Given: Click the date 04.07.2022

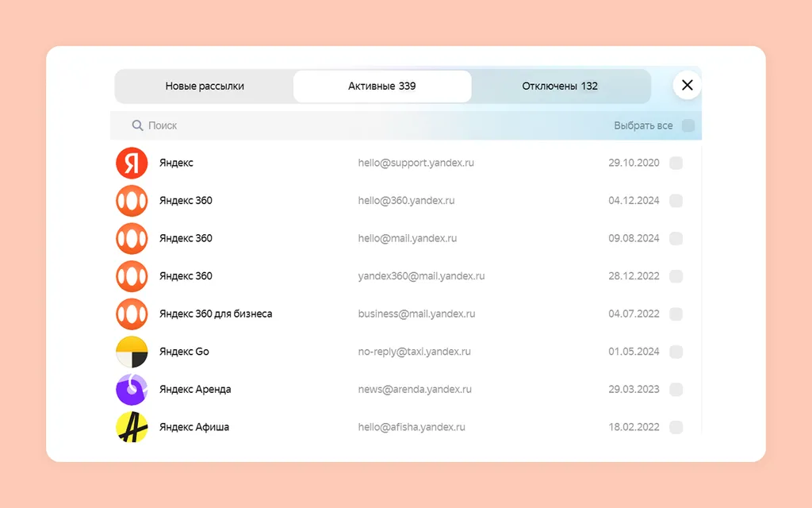Looking at the screenshot, I should tap(634, 314).
